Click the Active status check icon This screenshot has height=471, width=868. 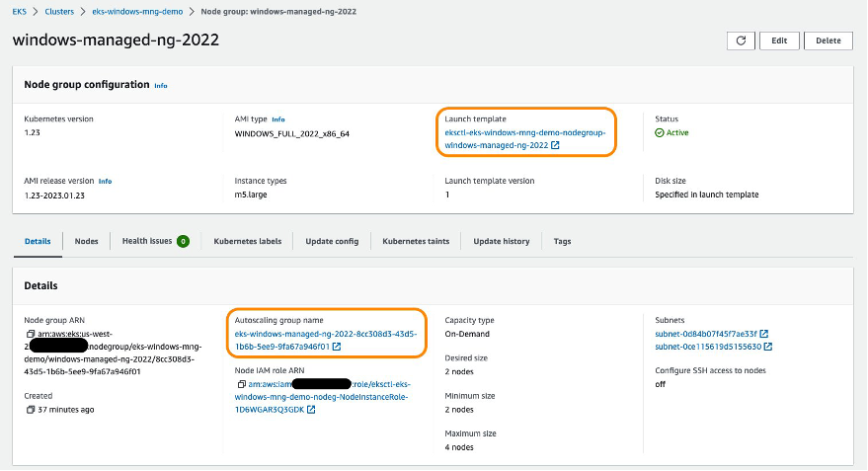tap(660, 133)
